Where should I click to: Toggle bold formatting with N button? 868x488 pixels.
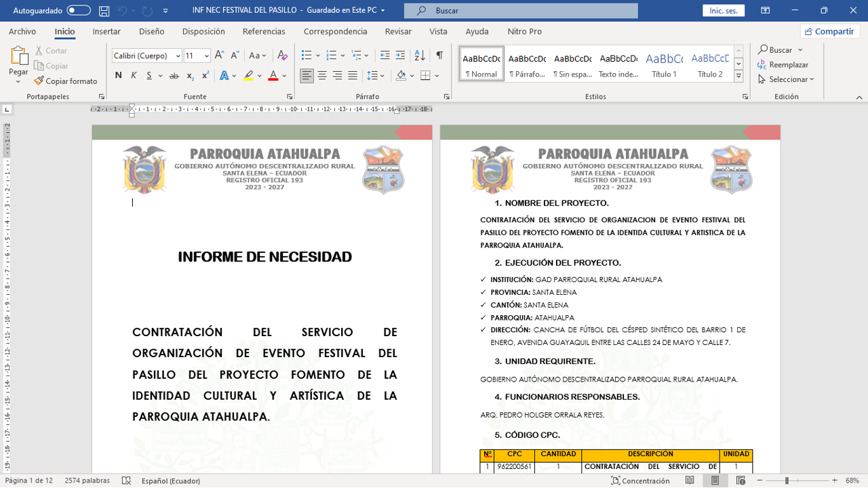[119, 76]
